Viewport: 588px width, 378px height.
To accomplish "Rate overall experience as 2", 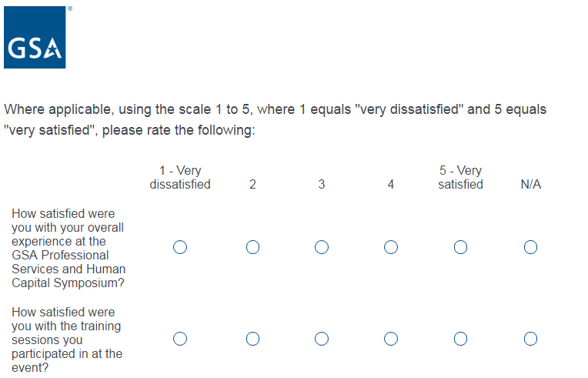I will pos(252,247).
